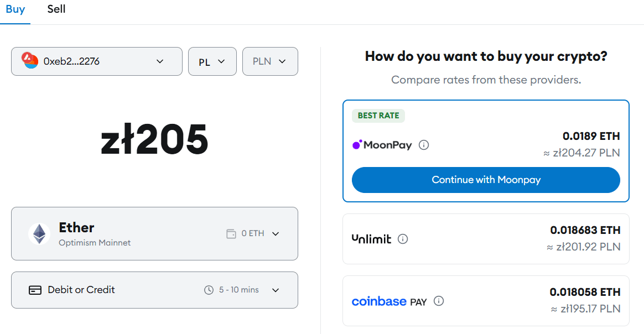Click the Unlimit info icon
Viewport: 644px width, 334px height.
(x=403, y=239)
